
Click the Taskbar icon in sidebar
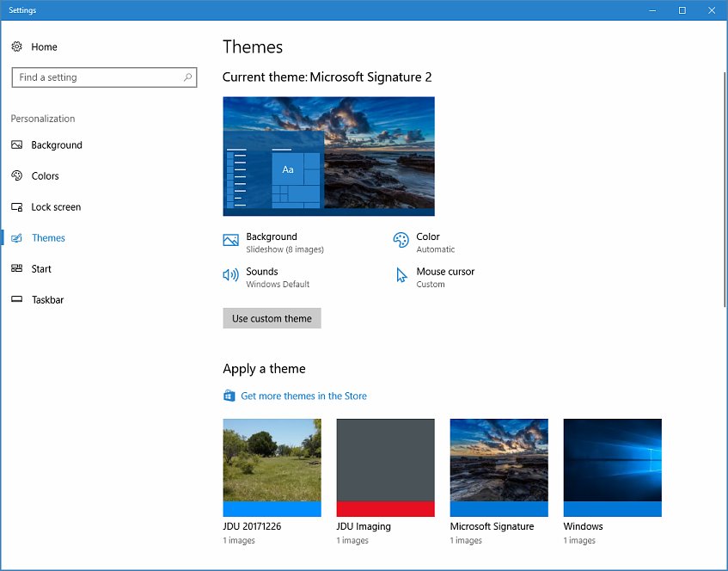pyautogui.click(x=16, y=299)
